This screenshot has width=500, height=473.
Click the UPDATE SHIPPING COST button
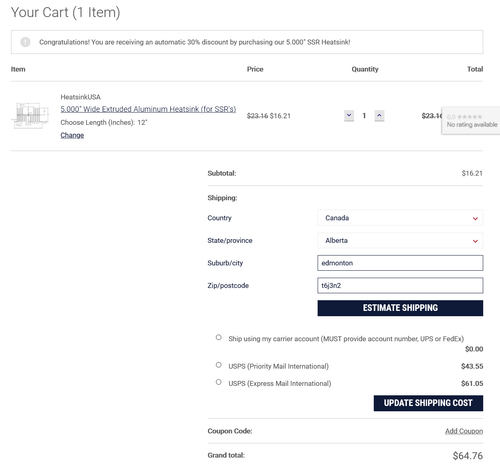tap(428, 403)
